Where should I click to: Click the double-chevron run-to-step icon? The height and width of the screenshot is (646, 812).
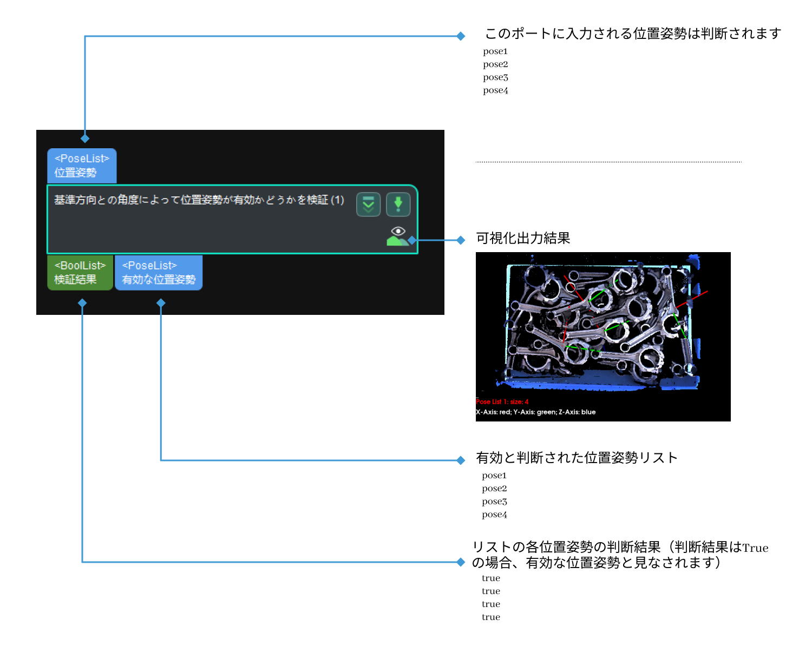(368, 205)
